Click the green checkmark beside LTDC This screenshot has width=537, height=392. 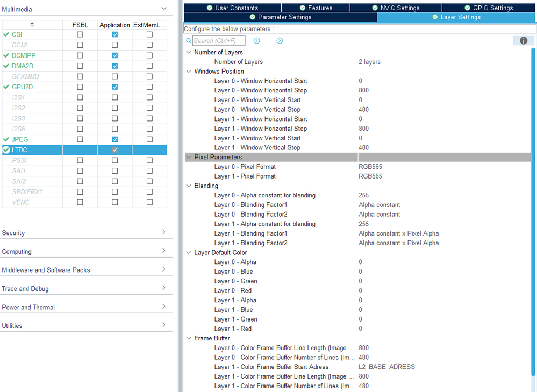pyautogui.click(x=6, y=149)
